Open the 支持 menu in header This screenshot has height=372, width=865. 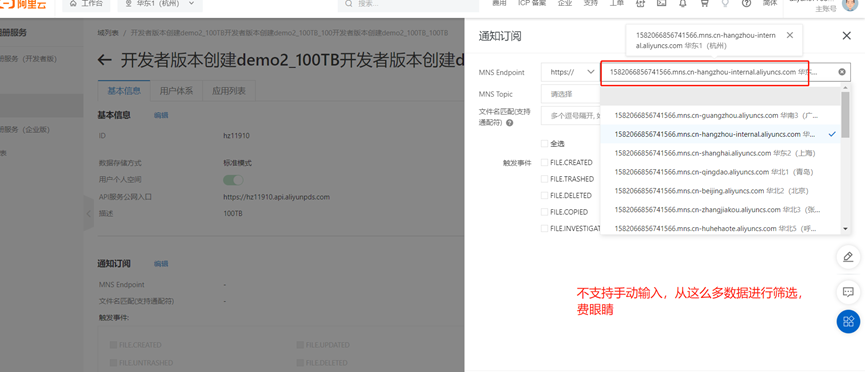591,3
